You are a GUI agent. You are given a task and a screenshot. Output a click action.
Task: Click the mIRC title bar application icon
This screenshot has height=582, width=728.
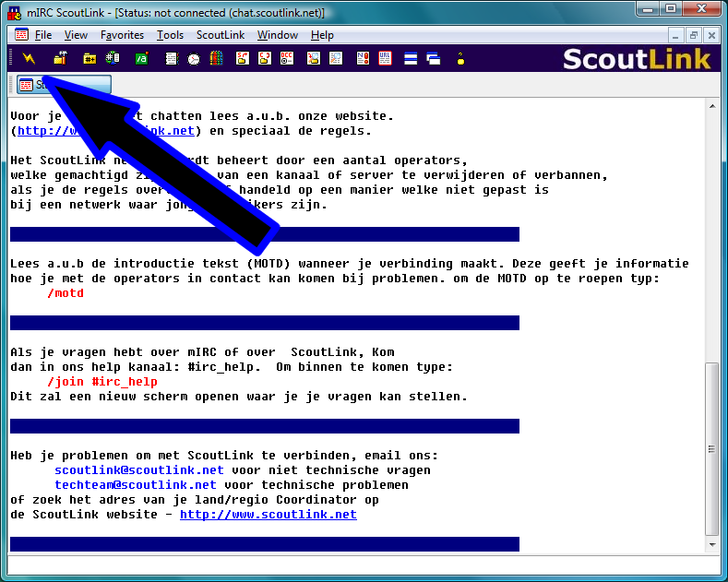click(x=15, y=13)
